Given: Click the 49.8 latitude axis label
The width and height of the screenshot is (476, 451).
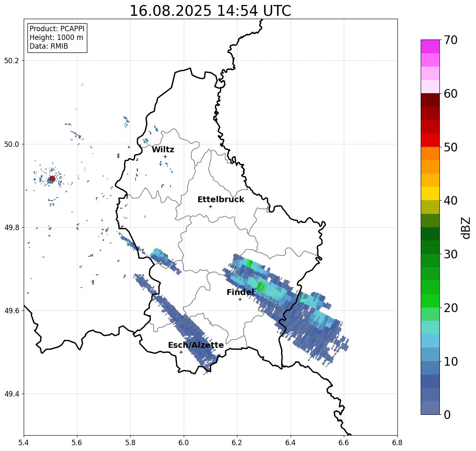Looking at the screenshot, I should (11, 227).
